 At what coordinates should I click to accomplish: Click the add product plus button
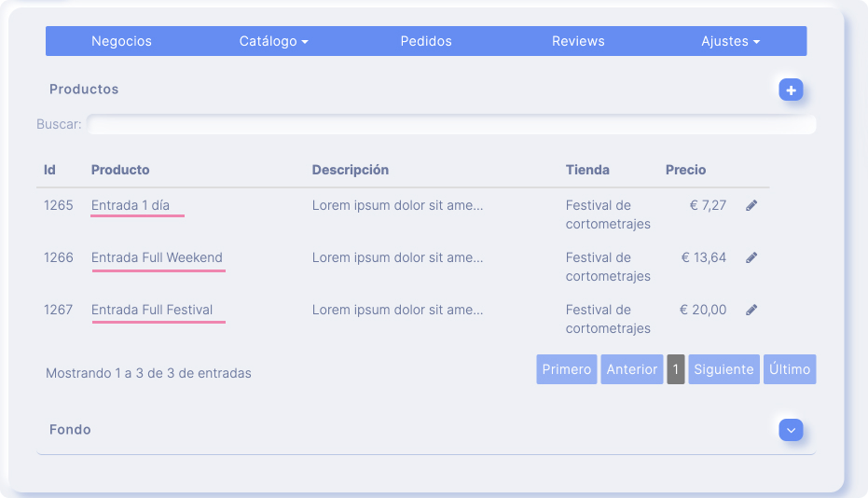coord(791,90)
